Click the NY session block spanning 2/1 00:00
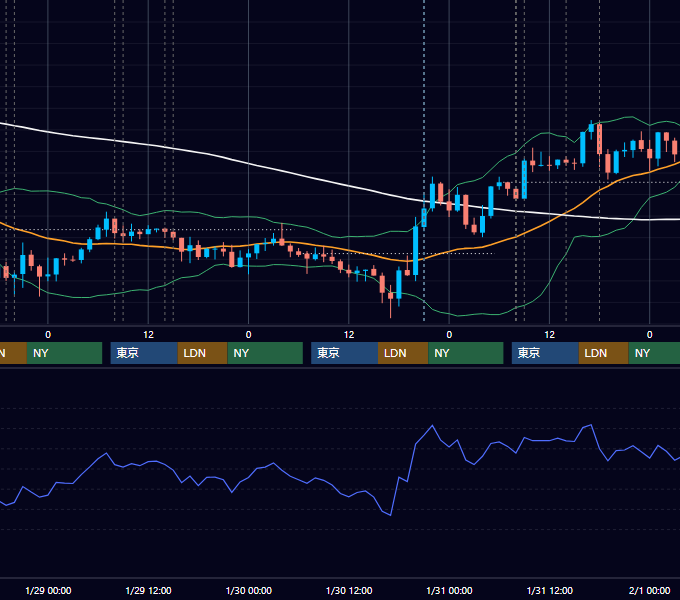680x600 pixels. tap(654, 353)
